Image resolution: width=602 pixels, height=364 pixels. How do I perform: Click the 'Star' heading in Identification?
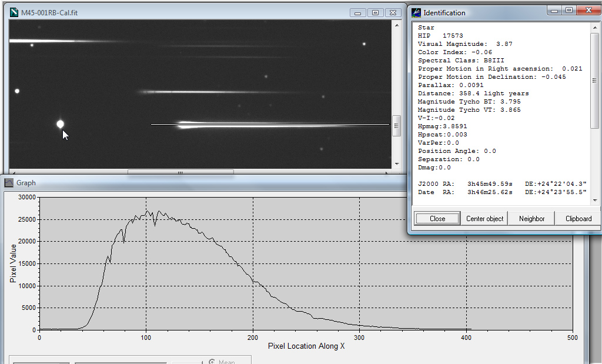(x=426, y=28)
